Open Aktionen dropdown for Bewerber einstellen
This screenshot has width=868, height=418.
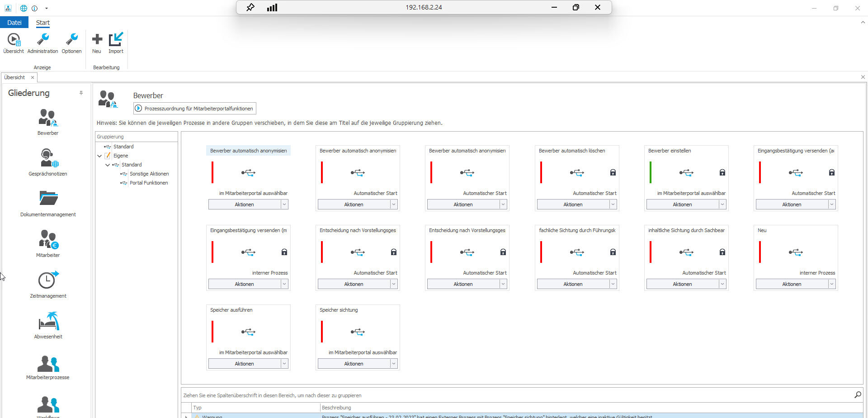(x=722, y=204)
